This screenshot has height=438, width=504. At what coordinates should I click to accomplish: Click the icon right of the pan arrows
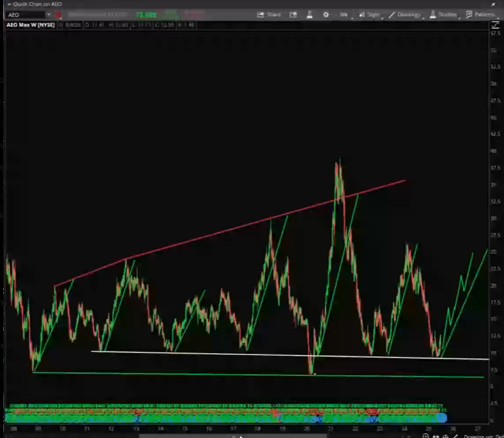tap(446, 436)
